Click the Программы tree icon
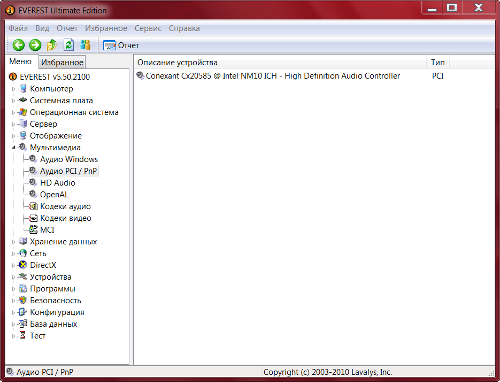 (23, 288)
